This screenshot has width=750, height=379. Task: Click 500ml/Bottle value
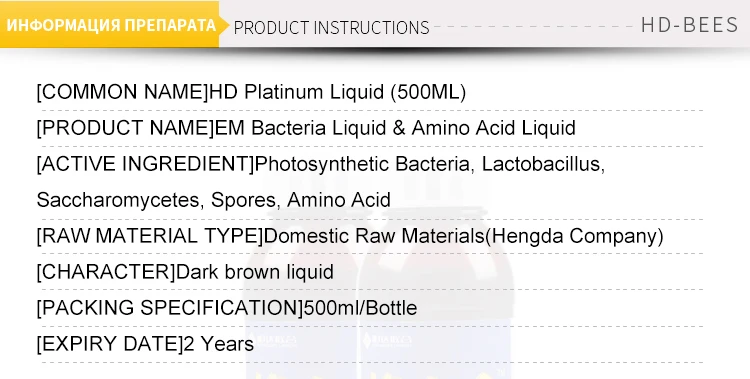pos(360,308)
